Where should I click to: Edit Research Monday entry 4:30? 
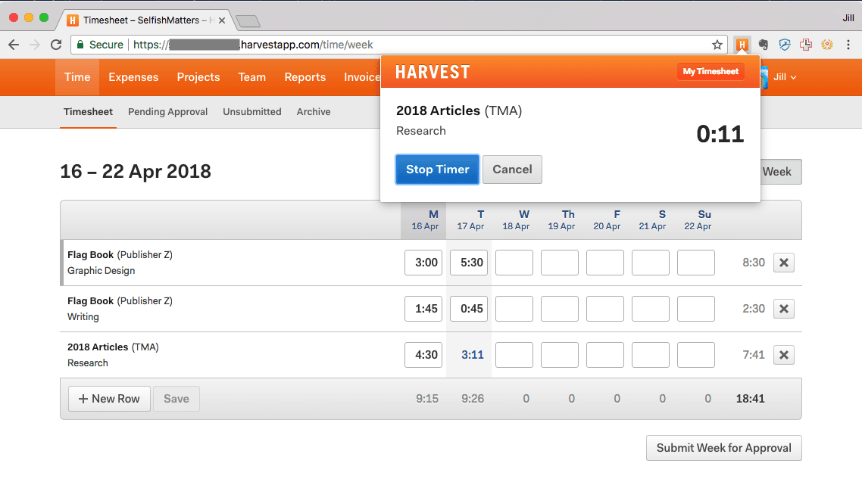423,355
